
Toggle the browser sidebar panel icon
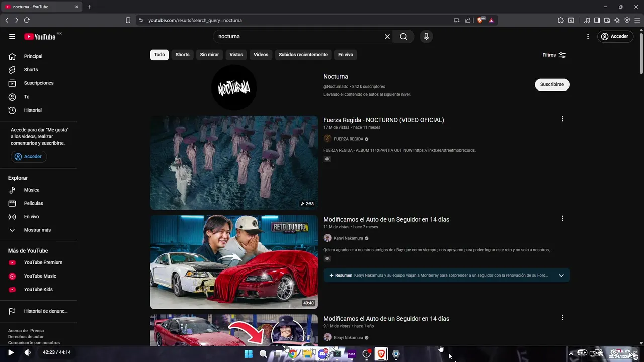pyautogui.click(x=597, y=20)
